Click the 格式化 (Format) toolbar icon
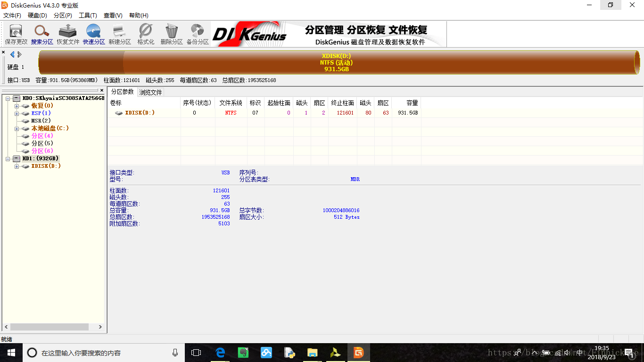 146,34
